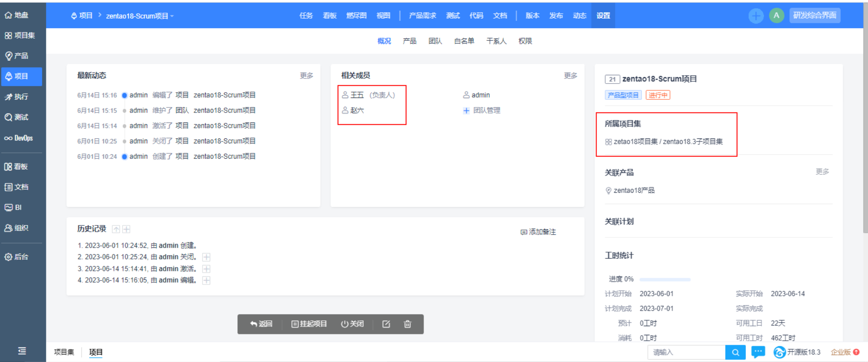Open the 看板 top menu item

[330, 15]
